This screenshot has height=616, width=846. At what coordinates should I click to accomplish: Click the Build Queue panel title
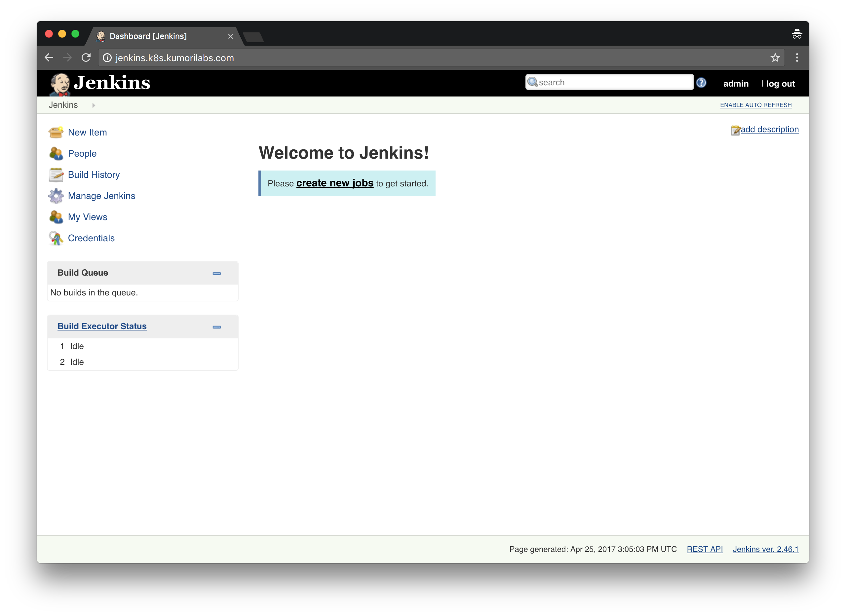tap(83, 273)
